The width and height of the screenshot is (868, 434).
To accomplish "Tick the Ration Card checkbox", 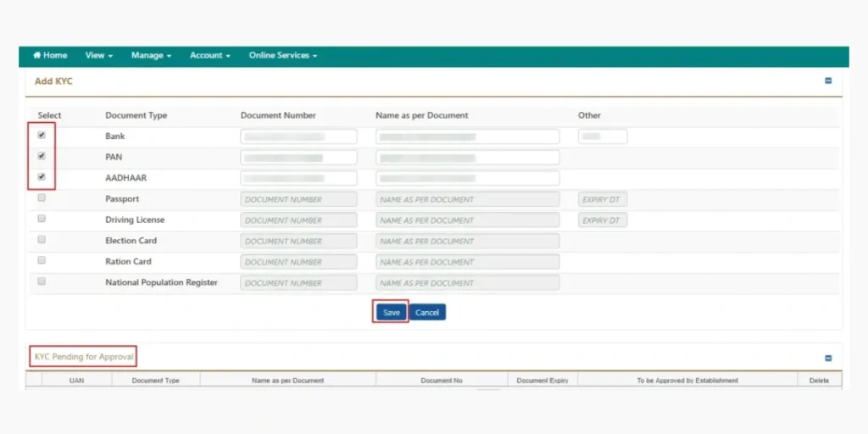I will point(42,260).
